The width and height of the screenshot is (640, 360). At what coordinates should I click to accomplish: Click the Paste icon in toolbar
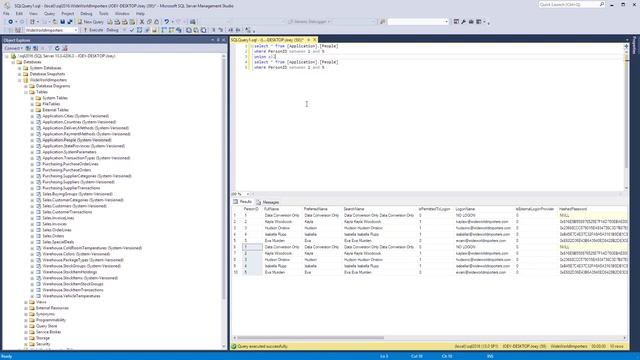coord(156,22)
